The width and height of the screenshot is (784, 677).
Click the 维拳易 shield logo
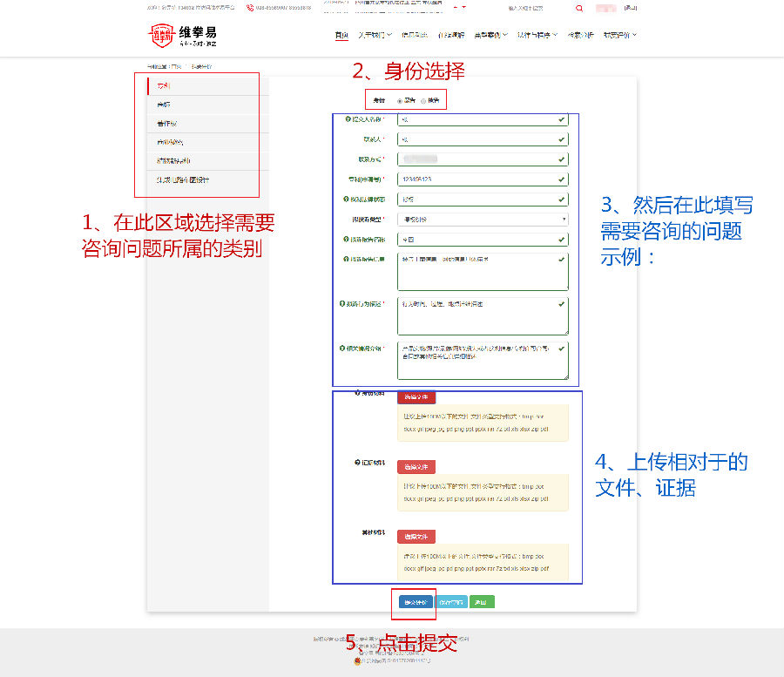pos(161,36)
